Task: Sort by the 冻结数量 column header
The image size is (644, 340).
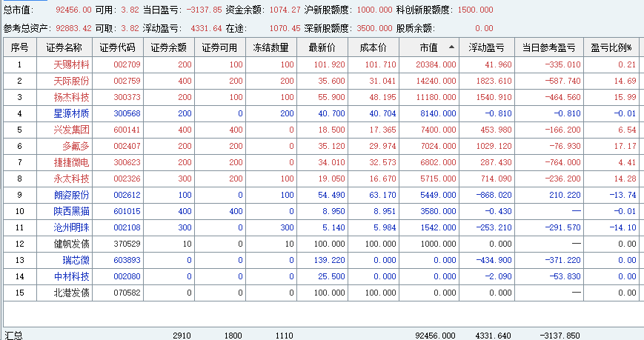Action: tap(271, 47)
